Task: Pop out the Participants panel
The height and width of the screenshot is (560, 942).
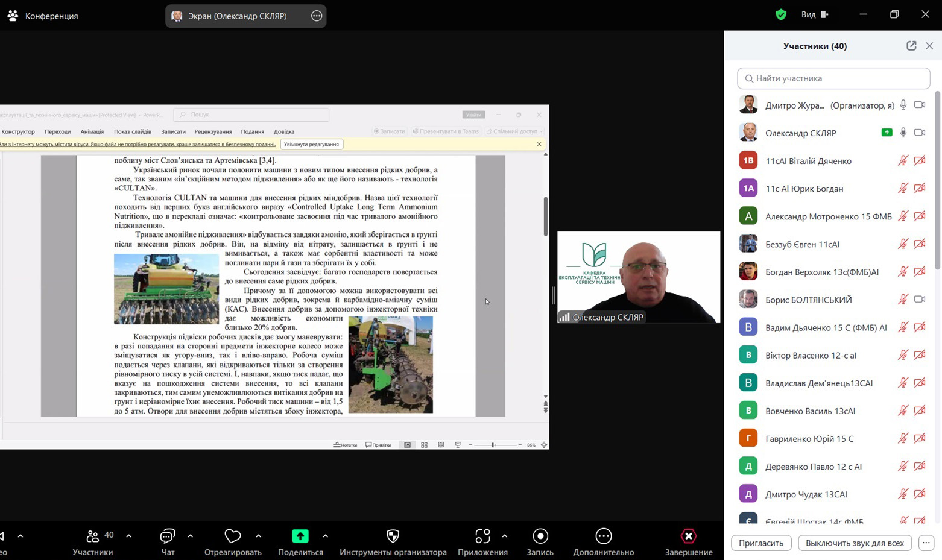Action: click(x=911, y=46)
